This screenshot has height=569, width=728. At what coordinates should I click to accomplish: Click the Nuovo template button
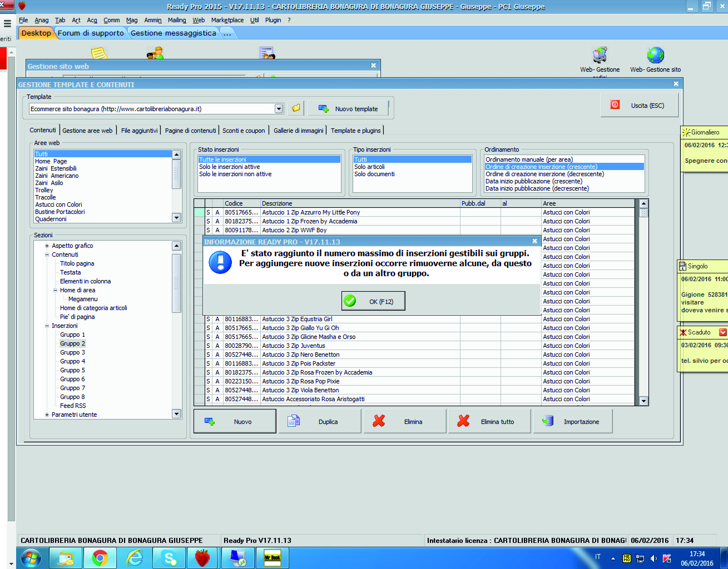click(348, 109)
